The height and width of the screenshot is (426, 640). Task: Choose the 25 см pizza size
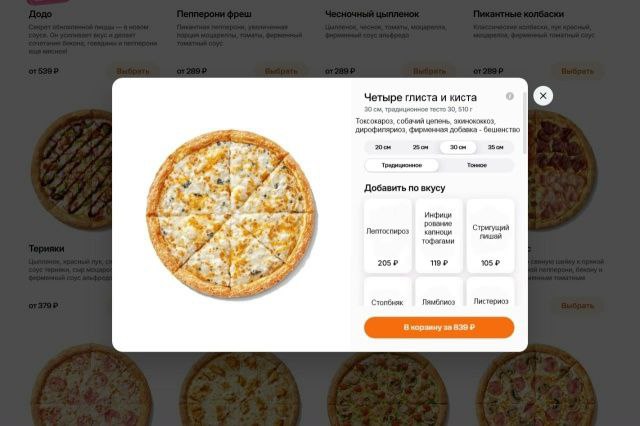coord(420,147)
